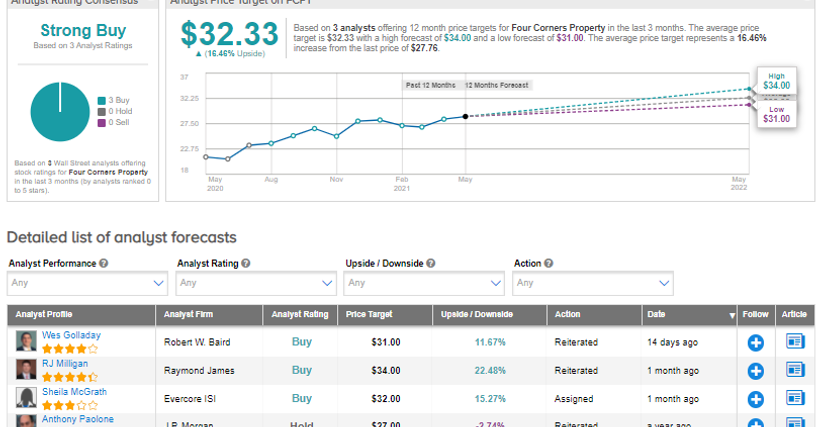Click help icon beside Action filter
The height and width of the screenshot is (427, 820).
coord(548,263)
